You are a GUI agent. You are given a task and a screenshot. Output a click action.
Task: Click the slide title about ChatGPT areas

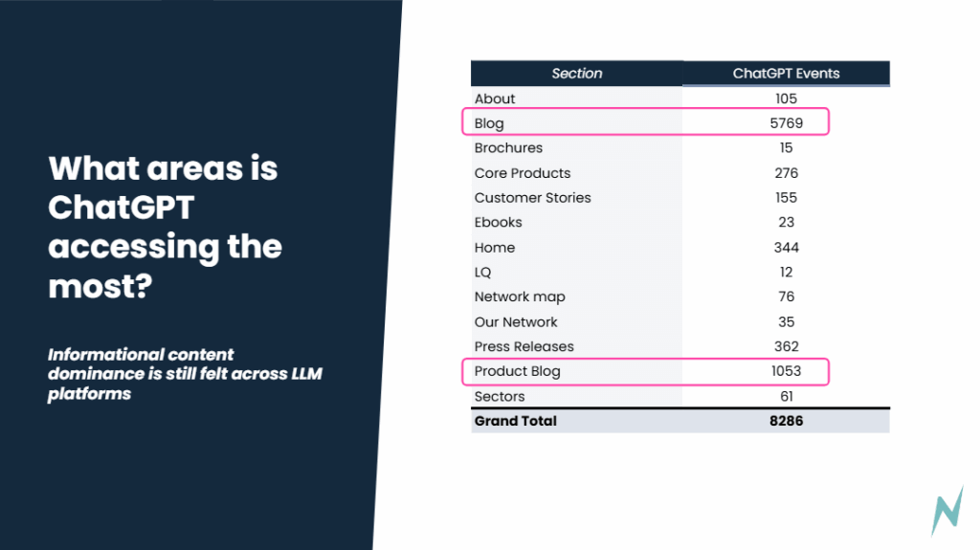pyautogui.click(x=165, y=227)
